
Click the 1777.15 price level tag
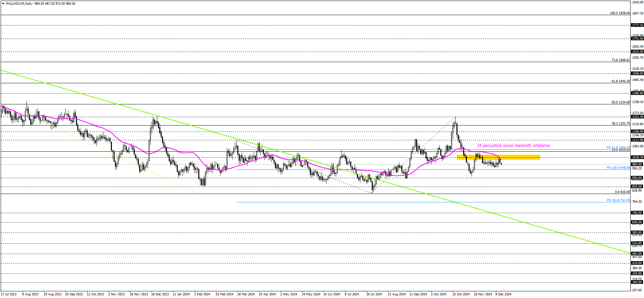coord(637,25)
